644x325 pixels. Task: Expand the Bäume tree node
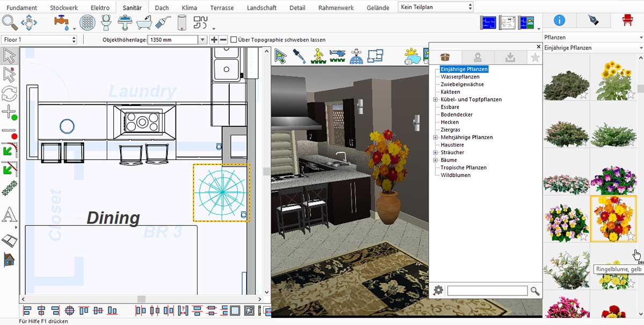pos(436,160)
